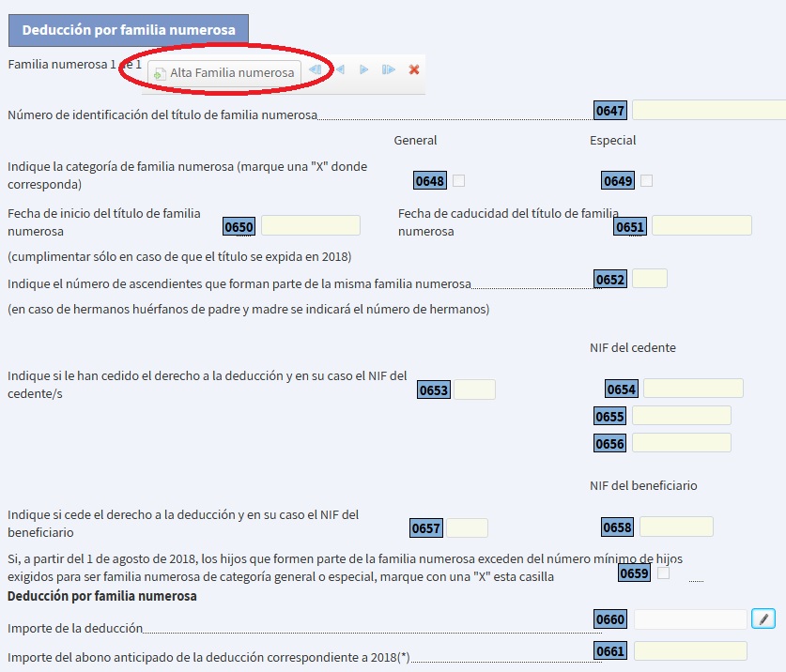
Task: Check box 0649 for Especial category
Action: pyautogui.click(x=646, y=180)
